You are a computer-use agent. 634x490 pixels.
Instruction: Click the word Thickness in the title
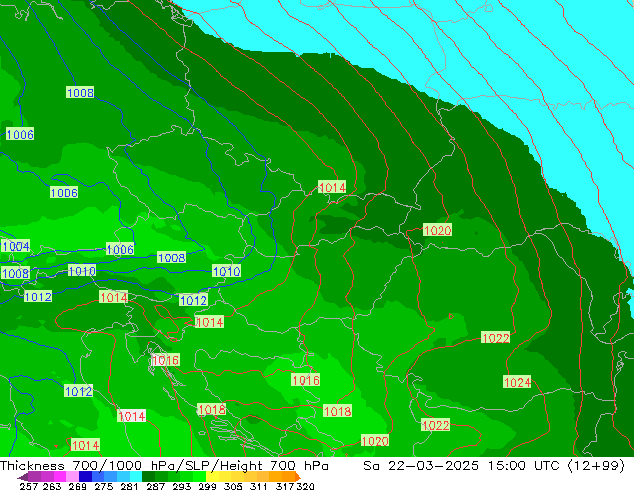coord(32,466)
